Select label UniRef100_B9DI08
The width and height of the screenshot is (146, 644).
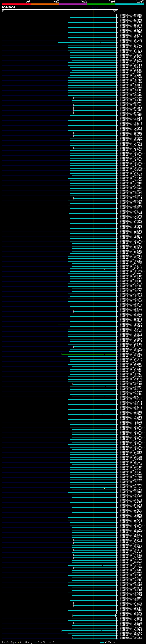coord(131,321)
